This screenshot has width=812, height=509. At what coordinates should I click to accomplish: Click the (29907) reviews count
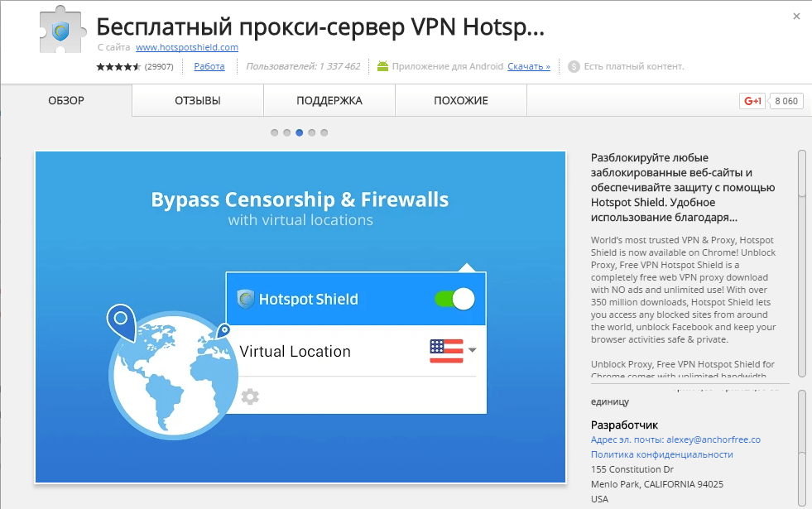click(x=159, y=67)
